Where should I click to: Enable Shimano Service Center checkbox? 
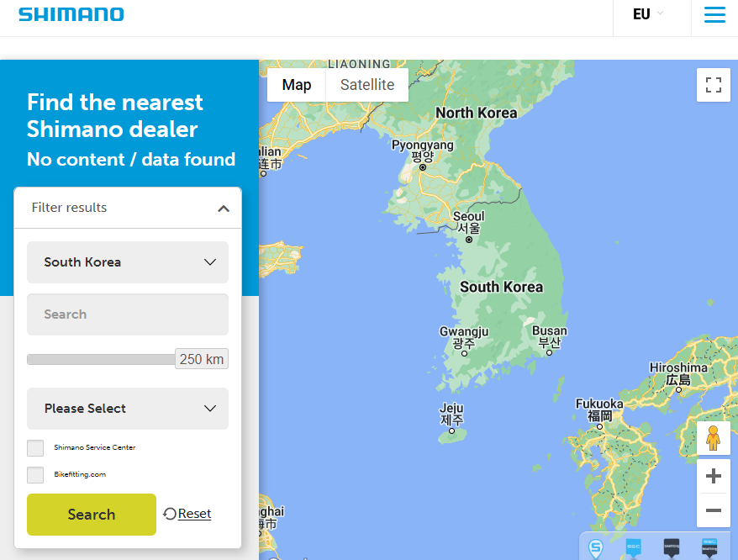pos(35,448)
